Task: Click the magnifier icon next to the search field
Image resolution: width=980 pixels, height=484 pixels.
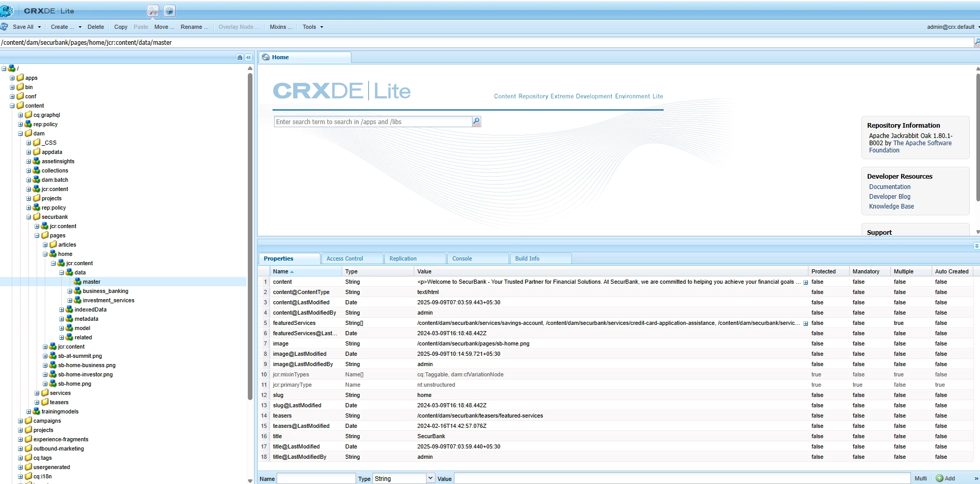Action: 477,122
